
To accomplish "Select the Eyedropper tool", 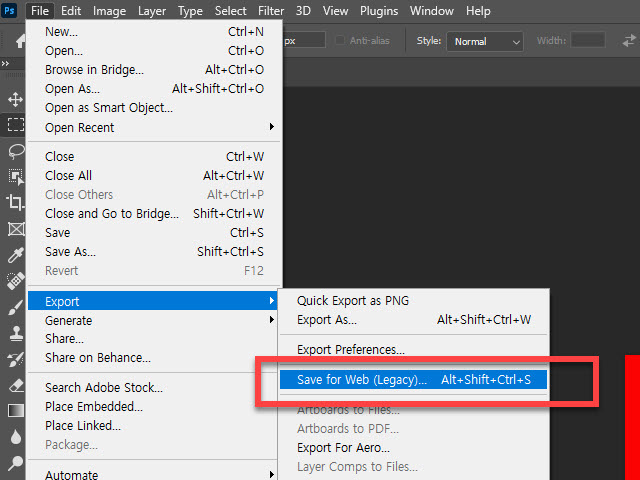I will point(16,255).
